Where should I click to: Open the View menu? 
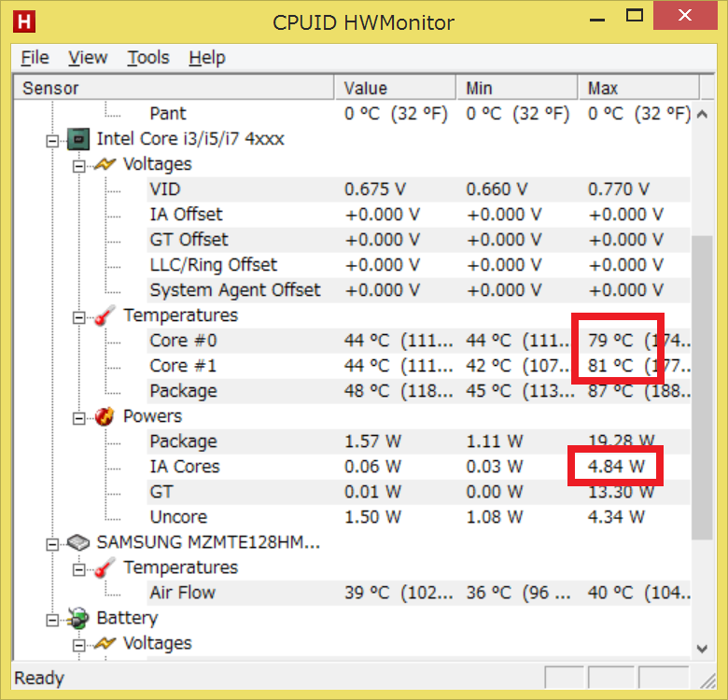coord(88,58)
